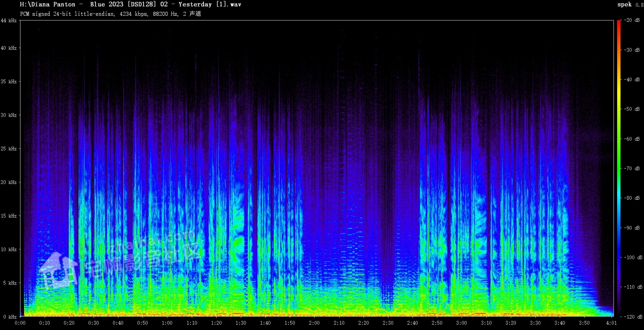Click the '-90 dB' scale label
The image size is (644, 330).
pos(632,228)
